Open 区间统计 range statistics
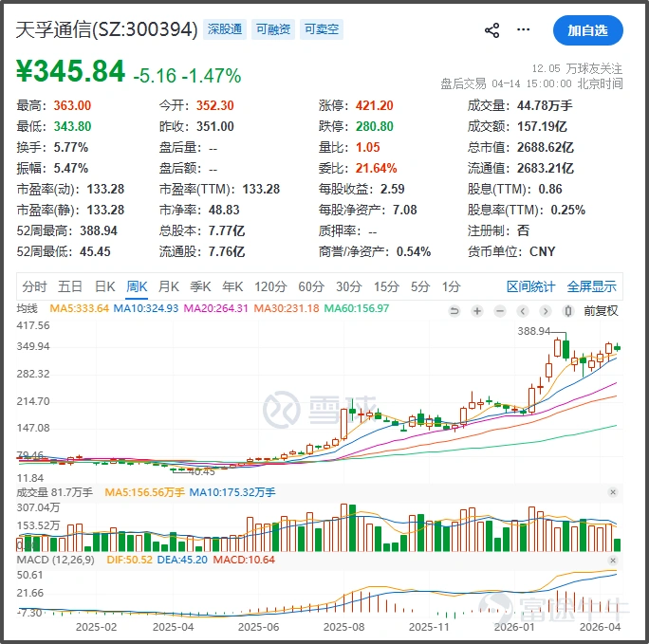Image resolution: width=649 pixels, height=644 pixels. click(x=530, y=286)
